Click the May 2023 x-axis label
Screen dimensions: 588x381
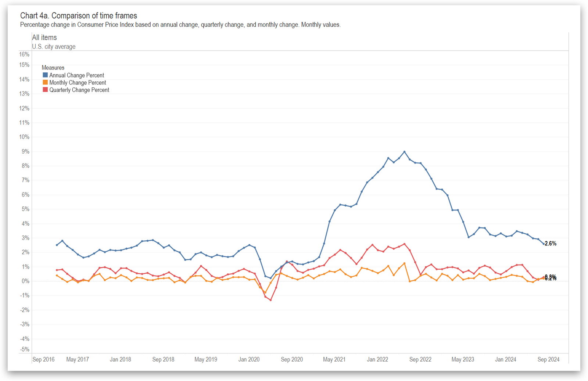click(463, 359)
